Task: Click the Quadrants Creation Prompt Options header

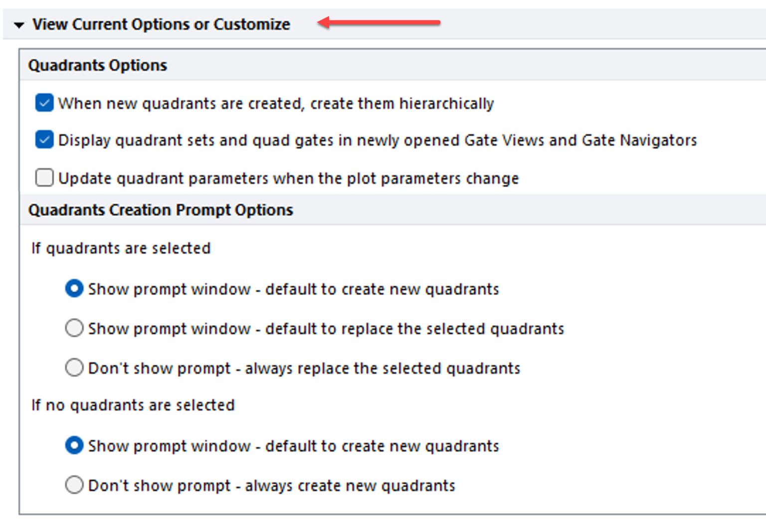Action: (x=160, y=210)
